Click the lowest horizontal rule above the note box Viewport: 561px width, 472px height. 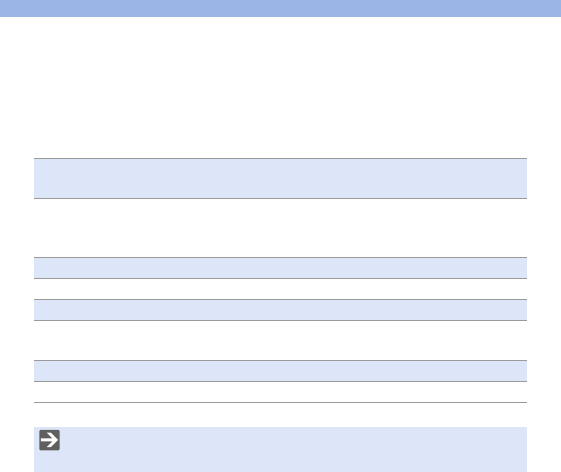280,403
